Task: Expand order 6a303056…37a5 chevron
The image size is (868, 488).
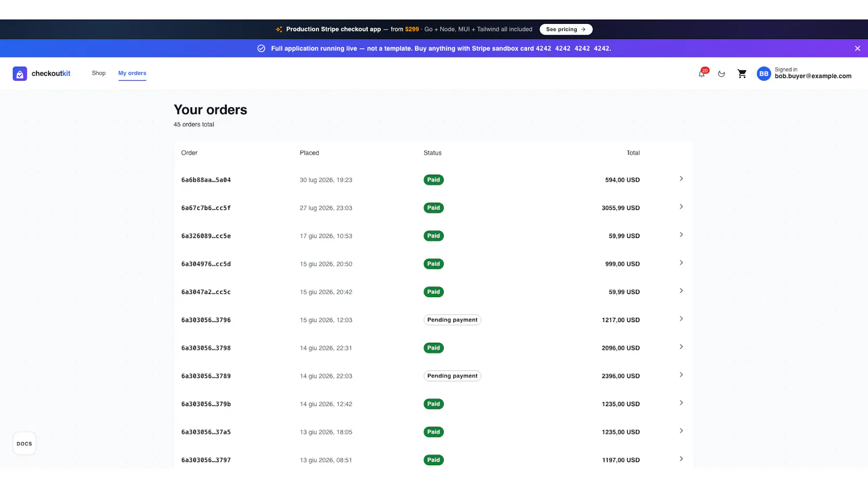Action: coord(681,431)
